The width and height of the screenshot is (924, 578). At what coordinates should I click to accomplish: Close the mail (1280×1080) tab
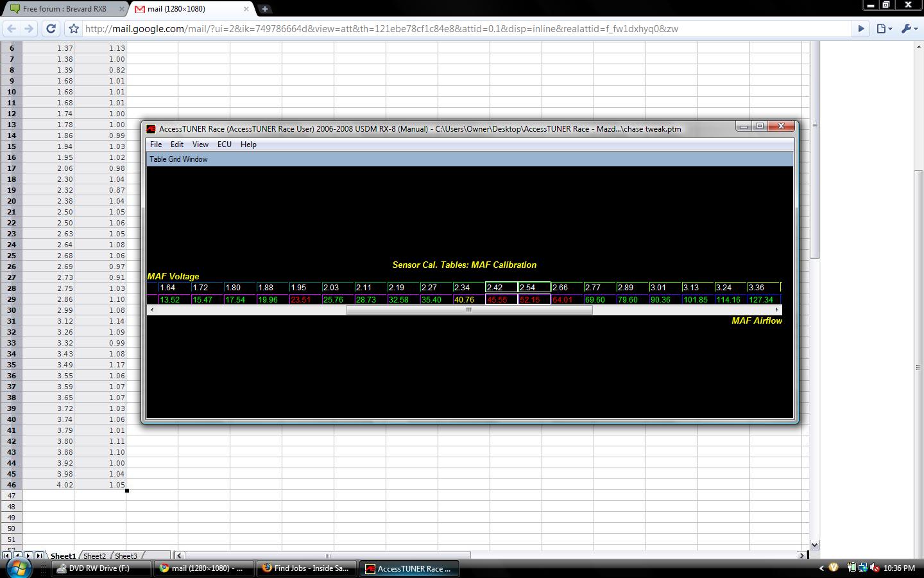pos(246,9)
